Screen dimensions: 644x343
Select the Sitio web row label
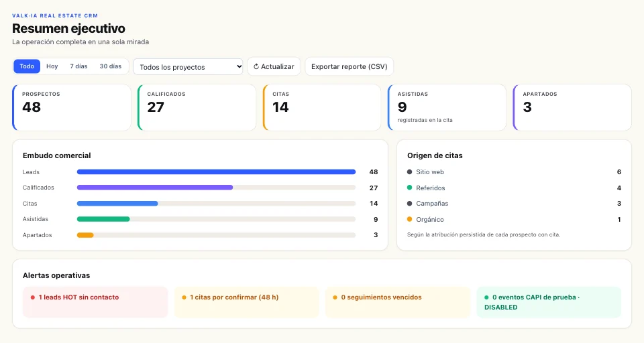[430, 172]
